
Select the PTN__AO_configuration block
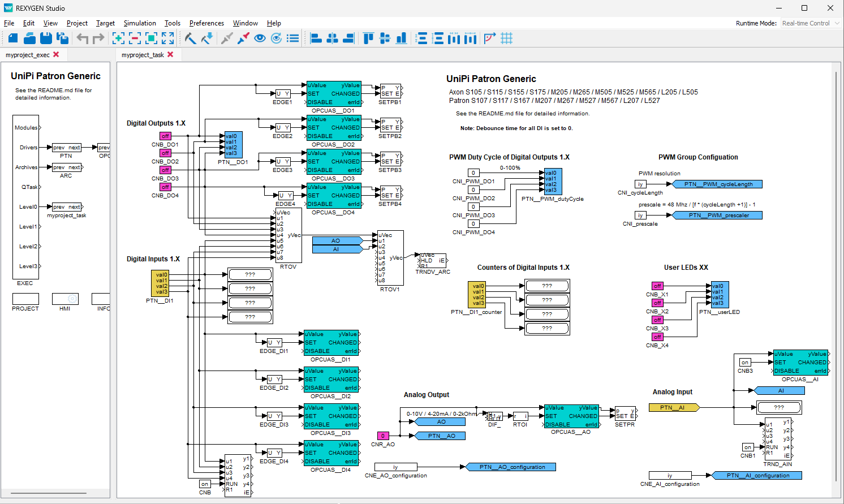(511, 467)
